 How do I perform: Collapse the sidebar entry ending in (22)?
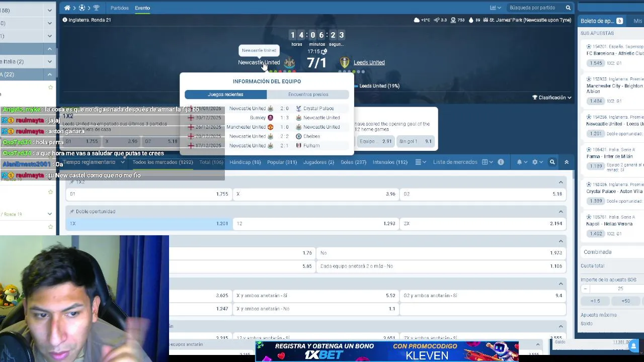click(49, 74)
